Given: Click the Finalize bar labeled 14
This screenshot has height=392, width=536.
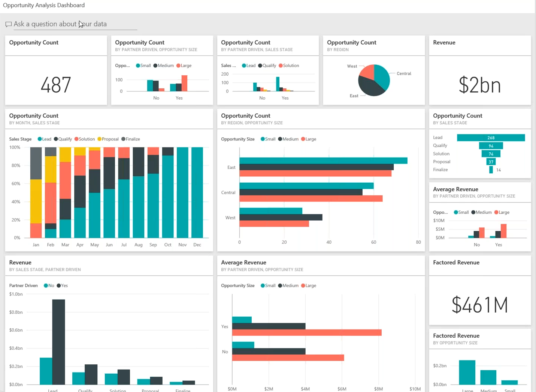Looking at the screenshot, I should coord(491,170).
